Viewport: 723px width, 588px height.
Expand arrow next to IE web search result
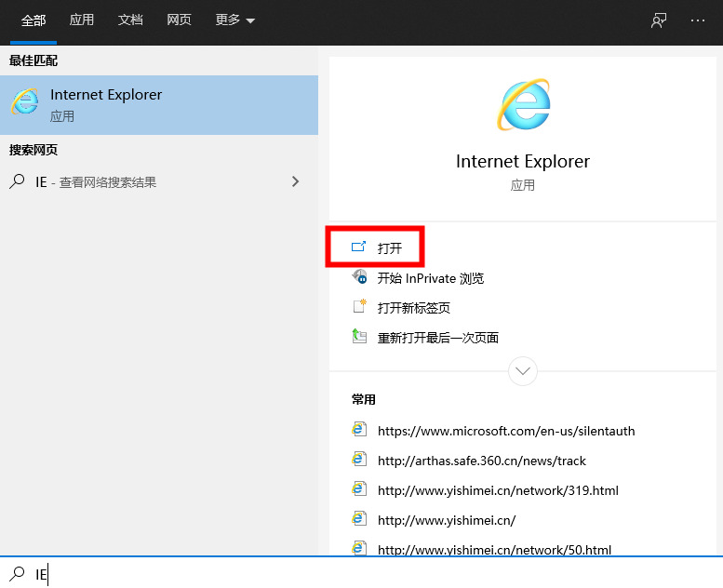tap(296, 181)
